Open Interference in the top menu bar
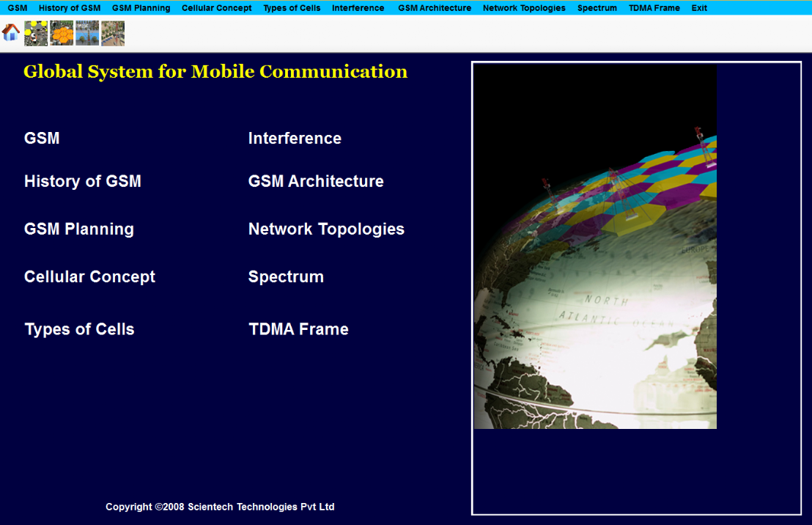The image size is (812, 525). tap(358, 8)
